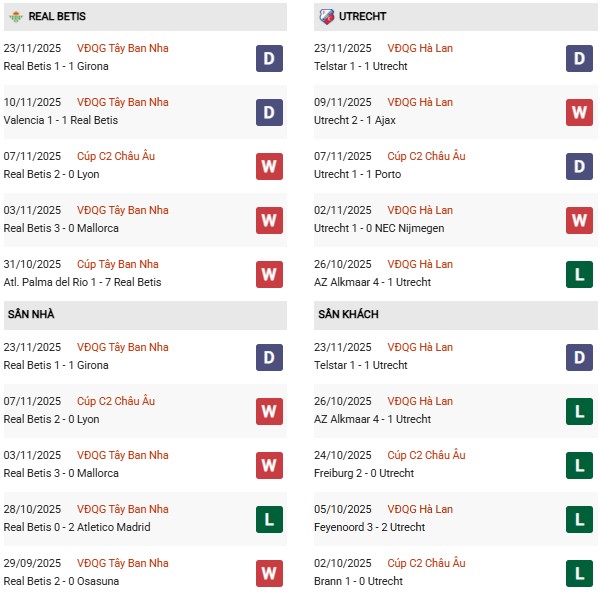Screen dimensions: 600x594
Task: Select the UTRECHT header tab
Action: 362,17
